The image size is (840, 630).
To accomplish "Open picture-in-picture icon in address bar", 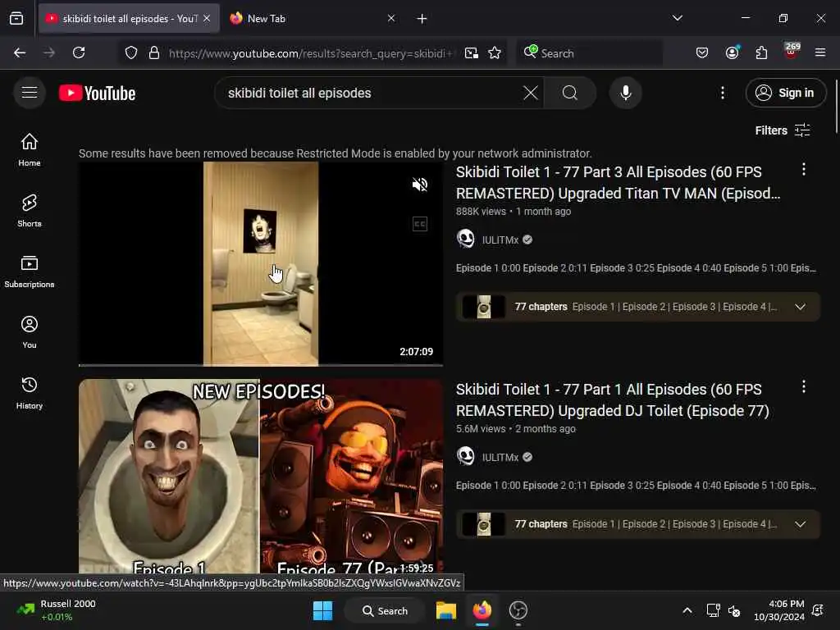I will pyautogui.click(x=472, y=52).
